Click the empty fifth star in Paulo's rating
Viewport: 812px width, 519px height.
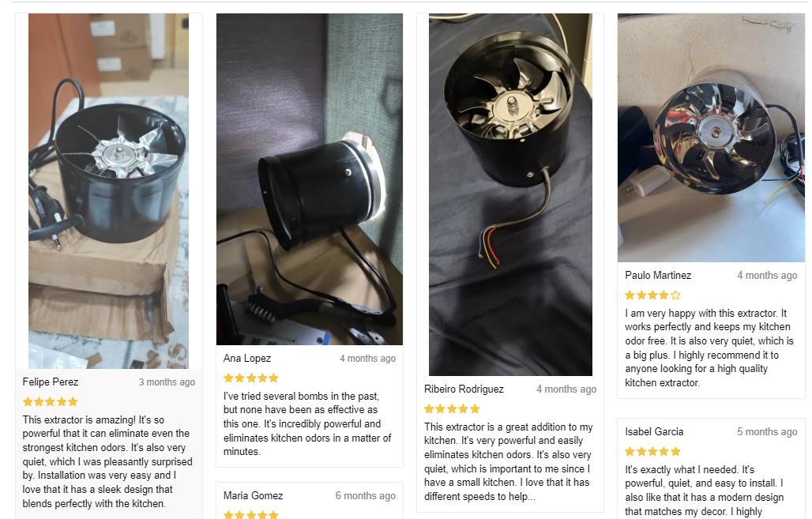pos(675,295)
